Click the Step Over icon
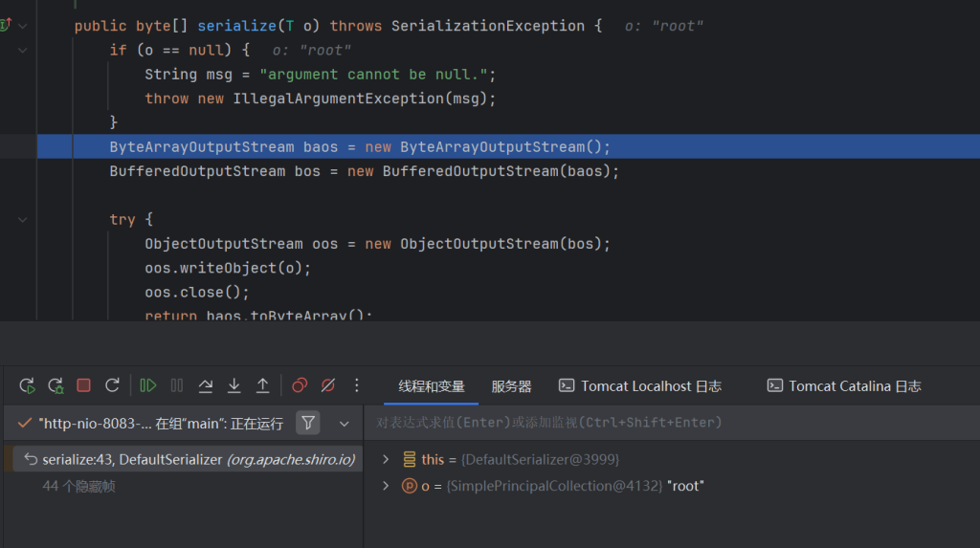This screenshot has width=980, height=548. coord(205,385)
